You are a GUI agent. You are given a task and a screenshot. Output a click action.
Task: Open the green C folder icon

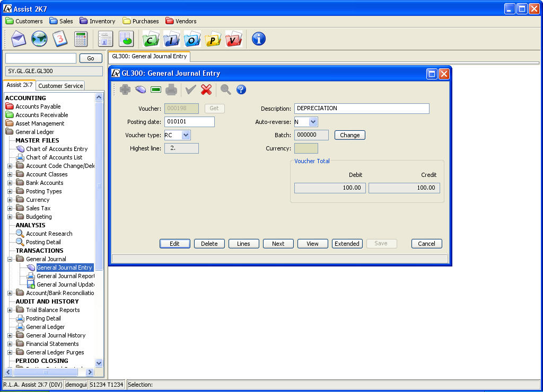point(151,39)
